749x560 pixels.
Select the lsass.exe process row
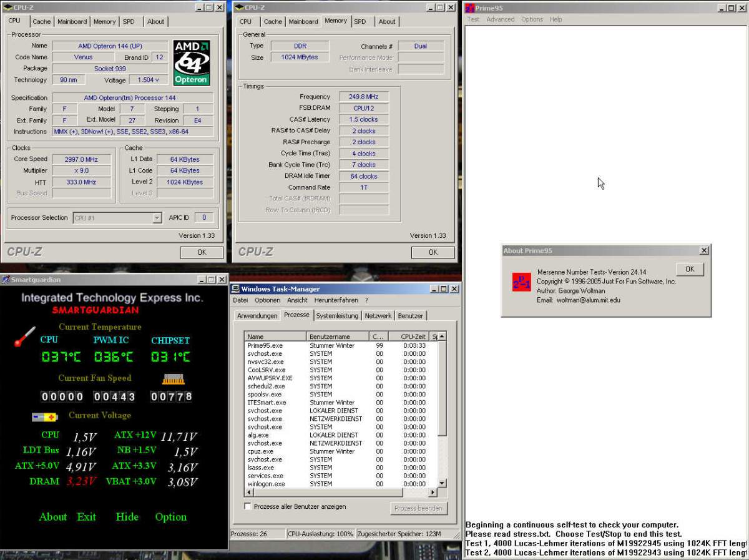[x=341, y=467]
